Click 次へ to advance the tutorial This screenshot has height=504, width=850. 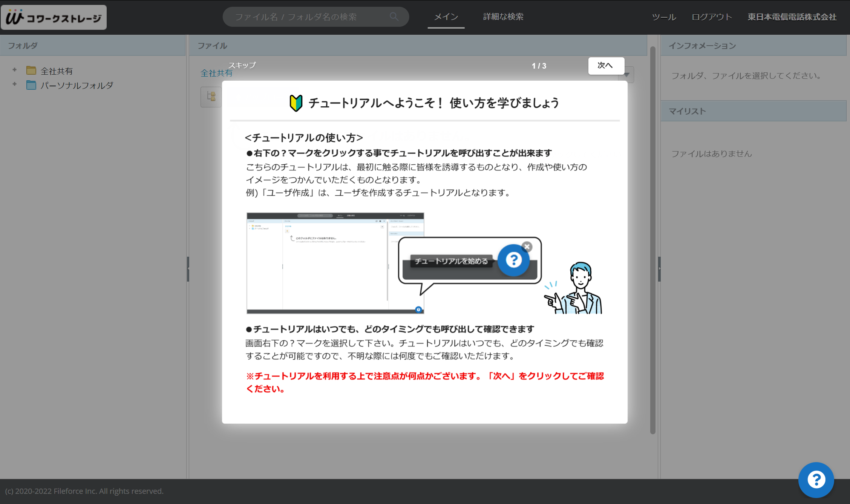[606, 66]
